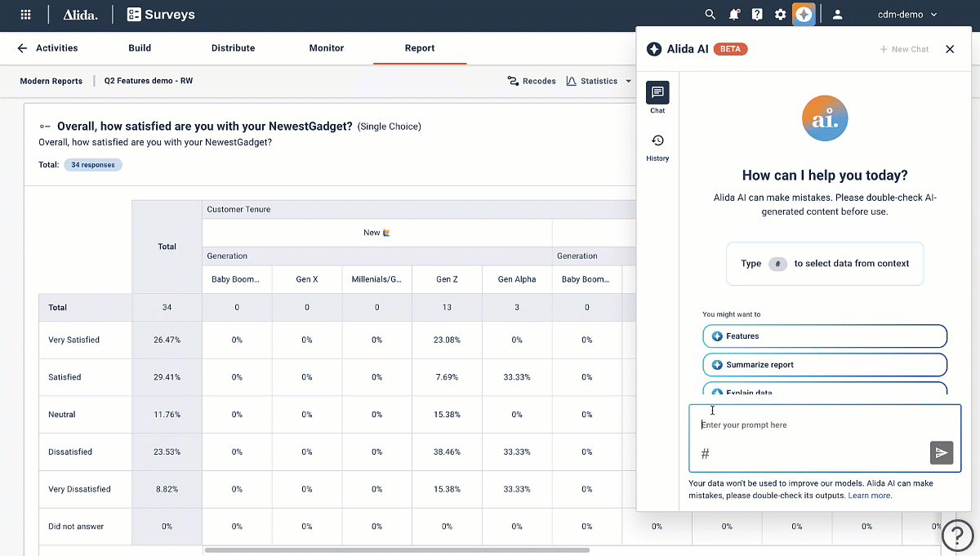Viewport: 980px width, 556px height.
Task: Open the app launcher grid icon
Action: (25, 15)
